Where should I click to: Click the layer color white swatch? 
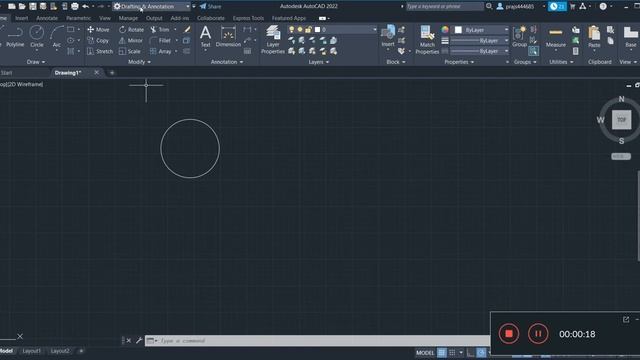tap(318, 29)
